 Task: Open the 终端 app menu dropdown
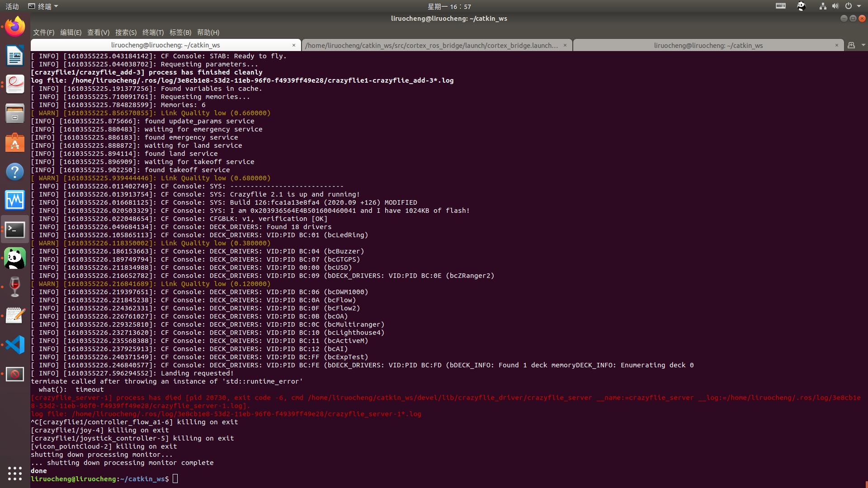click(x=44, y=6)
